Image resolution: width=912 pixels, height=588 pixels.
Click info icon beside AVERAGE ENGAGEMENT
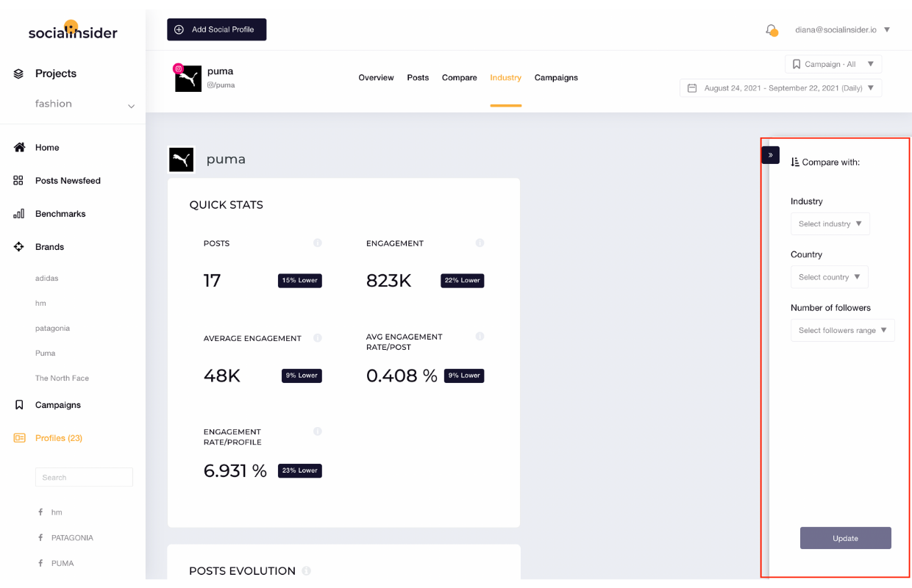pos(318,338)
